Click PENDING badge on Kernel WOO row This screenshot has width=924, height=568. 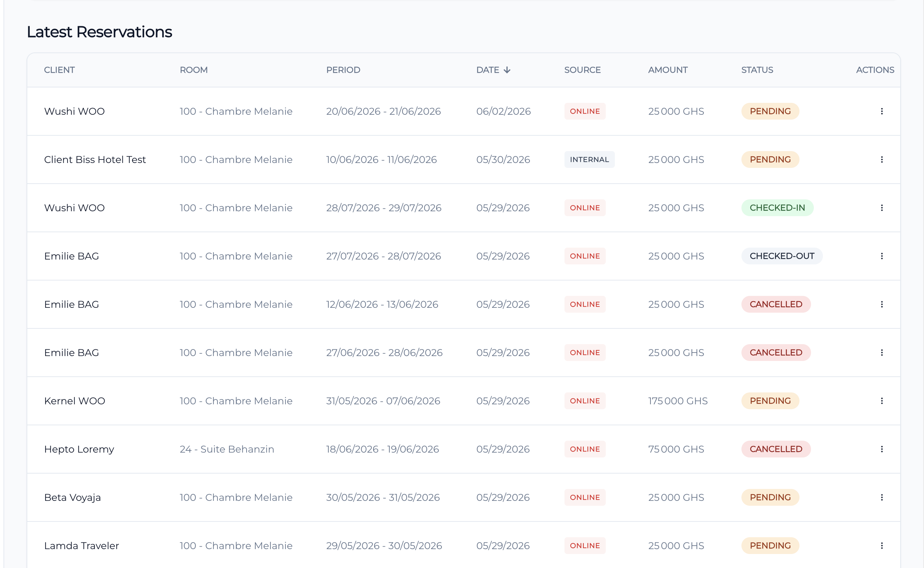point(770,401)
